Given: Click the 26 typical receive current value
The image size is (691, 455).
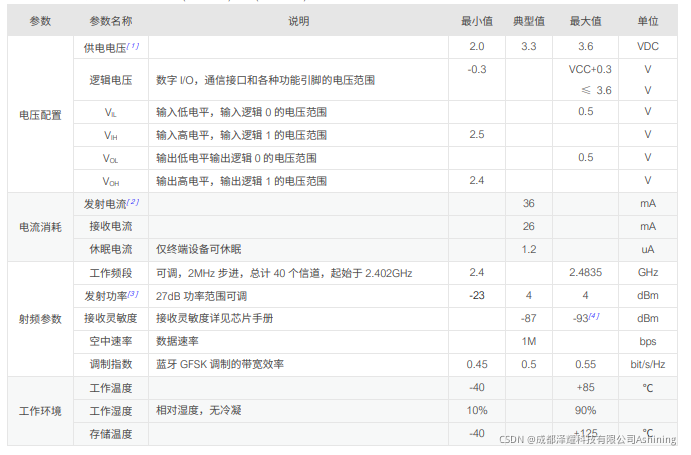Looking at the screenshot, I should tap(528, 226).
